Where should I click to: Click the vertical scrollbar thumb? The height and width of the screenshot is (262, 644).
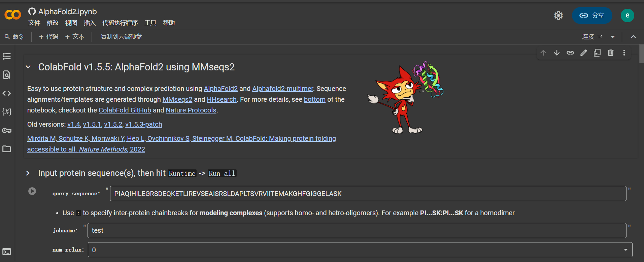(641, 54)
